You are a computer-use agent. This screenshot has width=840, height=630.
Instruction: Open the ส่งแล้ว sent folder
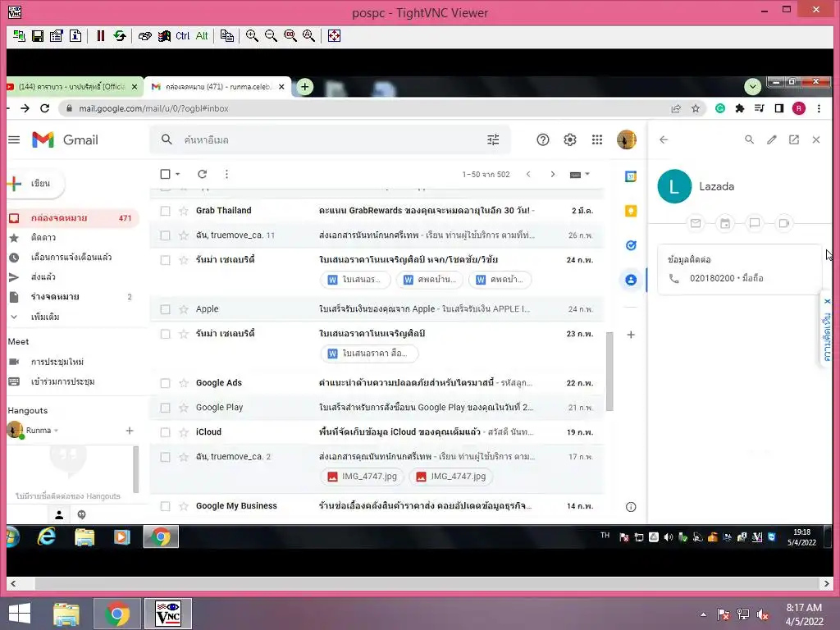43,277
